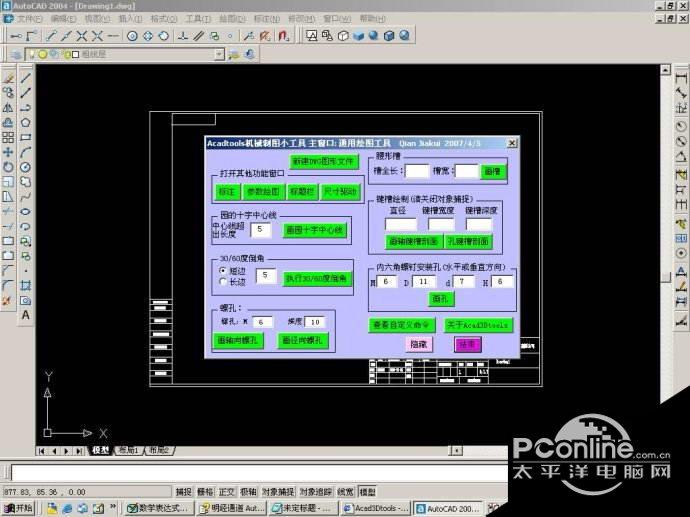Image resolution: width=690 pixels, height=517 pixels.
Task: Switch to Acad3Dtools taskbar window
Action: point(377,508)
